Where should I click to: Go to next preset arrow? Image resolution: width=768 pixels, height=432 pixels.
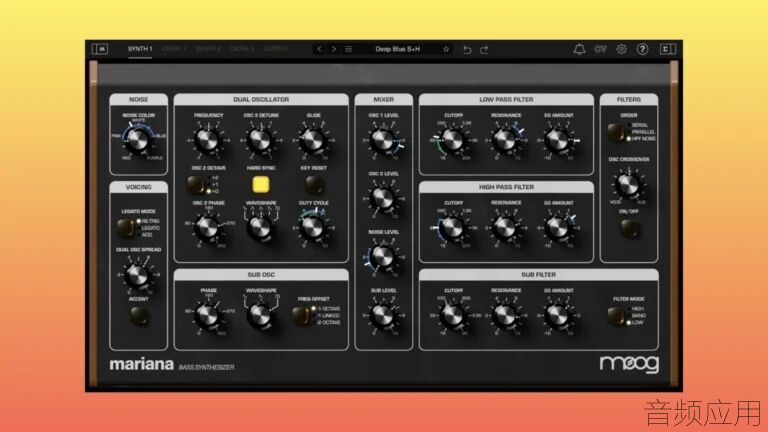[x=334, y=49]
